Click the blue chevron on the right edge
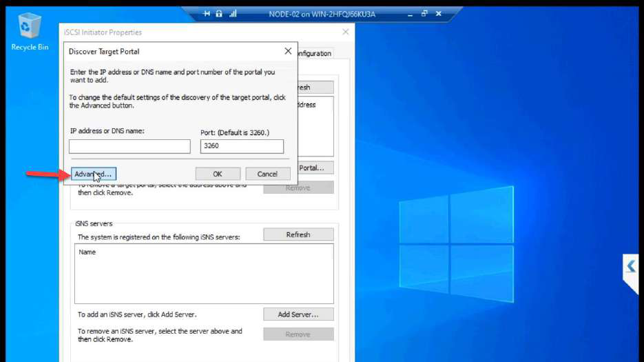Screen dimensions: 644x362 pyautogui.click(x=632, y=267)
